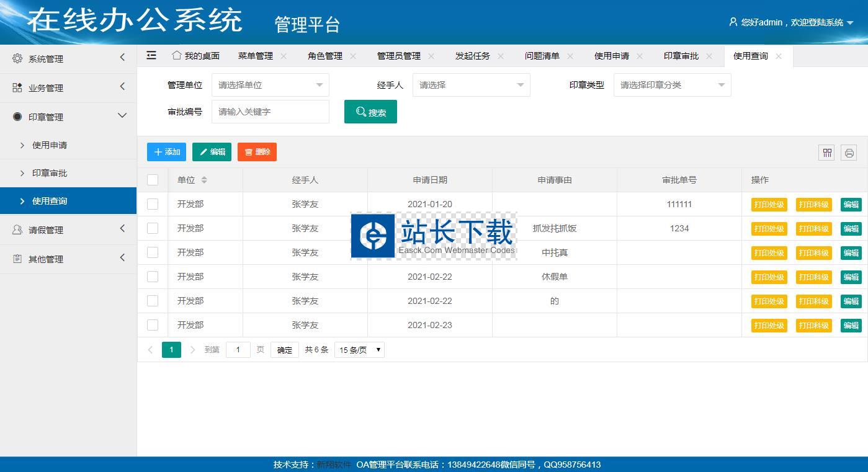The height and width of the screenshot is (472, 868).
Task: Click the 审批编号 keyword input field
Action: 271,112
